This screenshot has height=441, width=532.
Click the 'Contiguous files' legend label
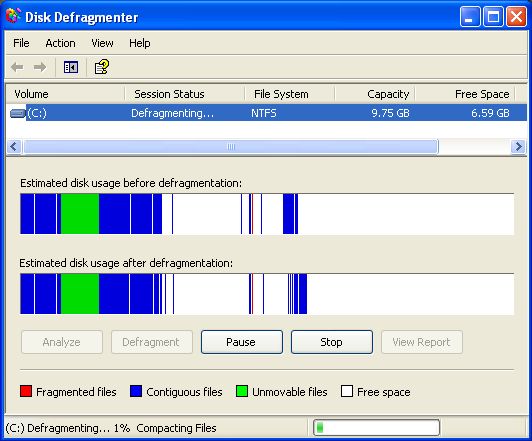[184, 392]
